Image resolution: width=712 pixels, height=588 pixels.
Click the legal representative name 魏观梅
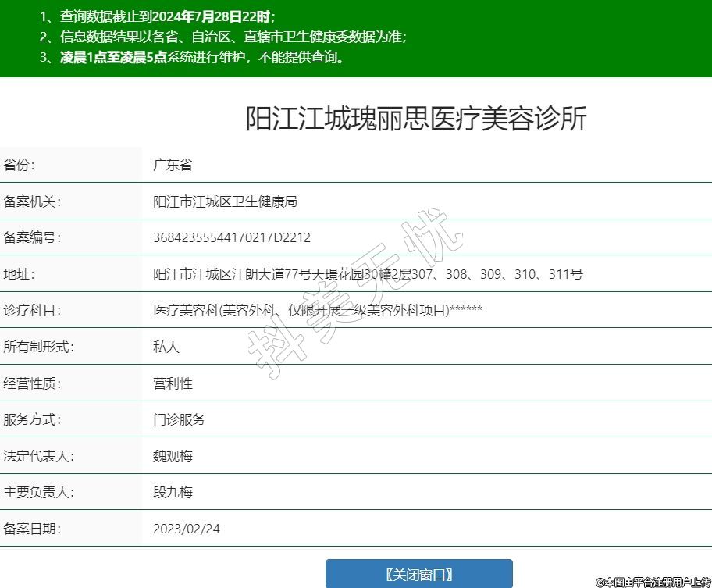(173, 456)
